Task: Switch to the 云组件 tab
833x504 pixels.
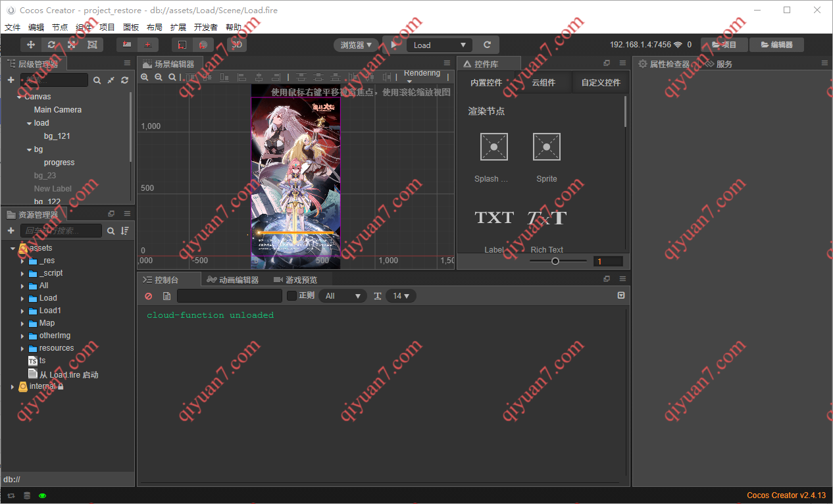Action: coord(543,82)
